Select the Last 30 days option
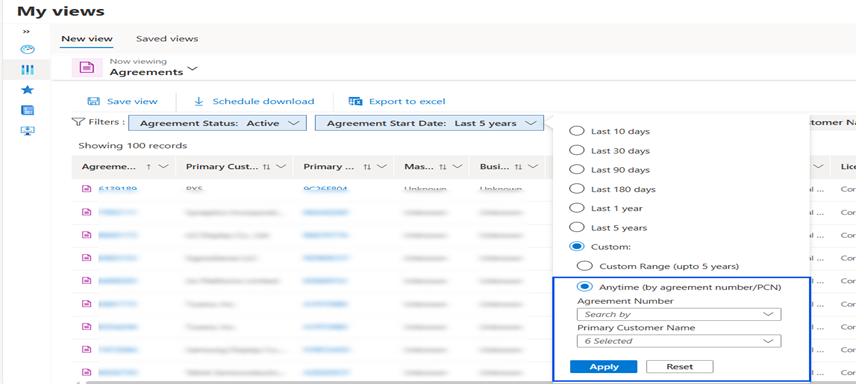856x384 pixels. [576, 150]
